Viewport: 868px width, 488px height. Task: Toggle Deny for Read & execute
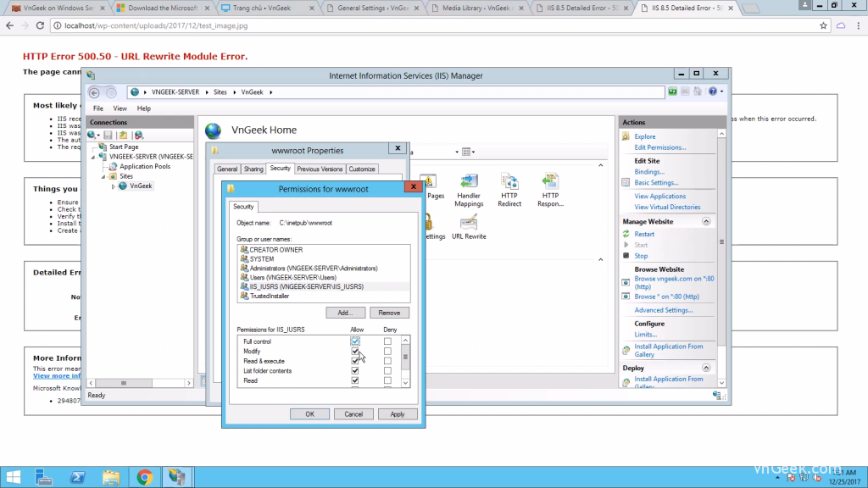tap(387, 361)
